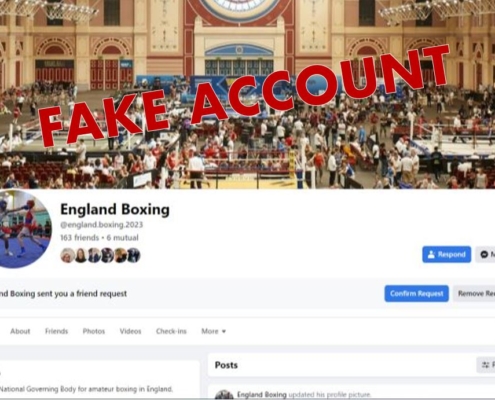The image size is (495, 400).
Task: Expand the More dropdown menu
Action: 213,331
